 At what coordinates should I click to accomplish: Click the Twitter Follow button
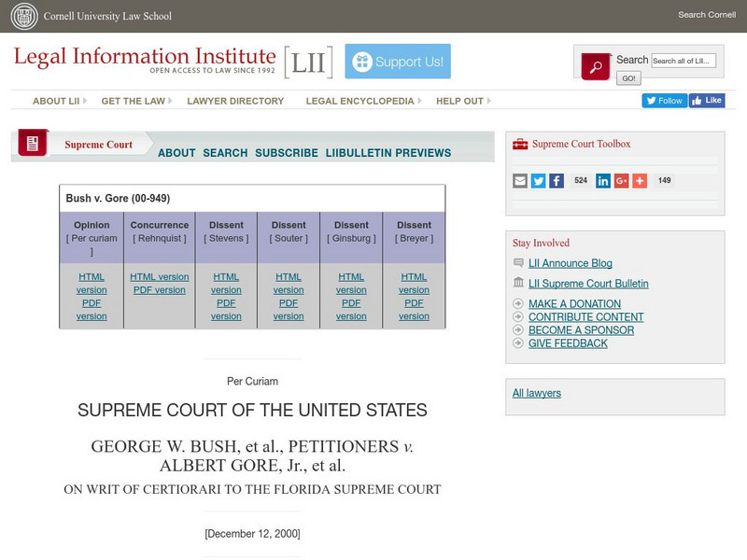click(x=664, y=101)
